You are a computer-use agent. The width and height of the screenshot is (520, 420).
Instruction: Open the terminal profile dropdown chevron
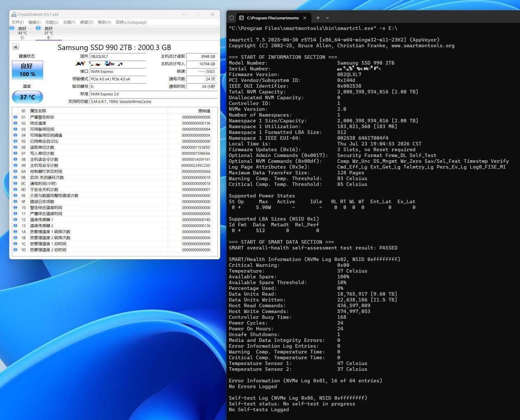coord(327,18)
